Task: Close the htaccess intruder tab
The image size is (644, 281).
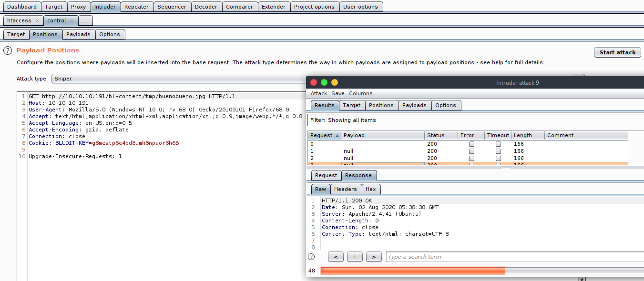Action: pos(38,21)
